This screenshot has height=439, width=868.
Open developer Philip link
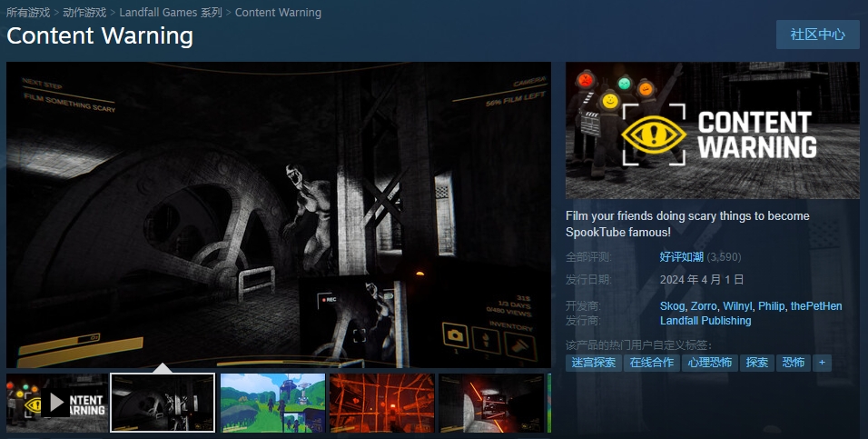point(771,306)
